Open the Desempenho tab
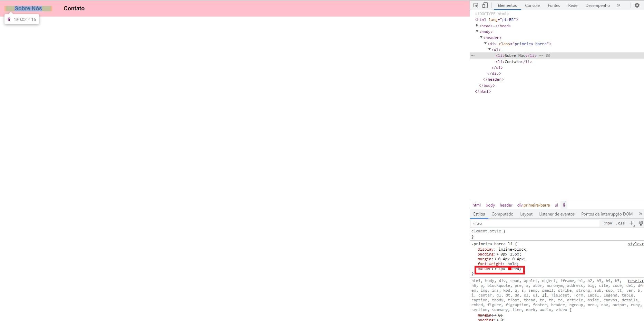The width and height of the screenshot is (644, 321). click(x=597, y=6)
